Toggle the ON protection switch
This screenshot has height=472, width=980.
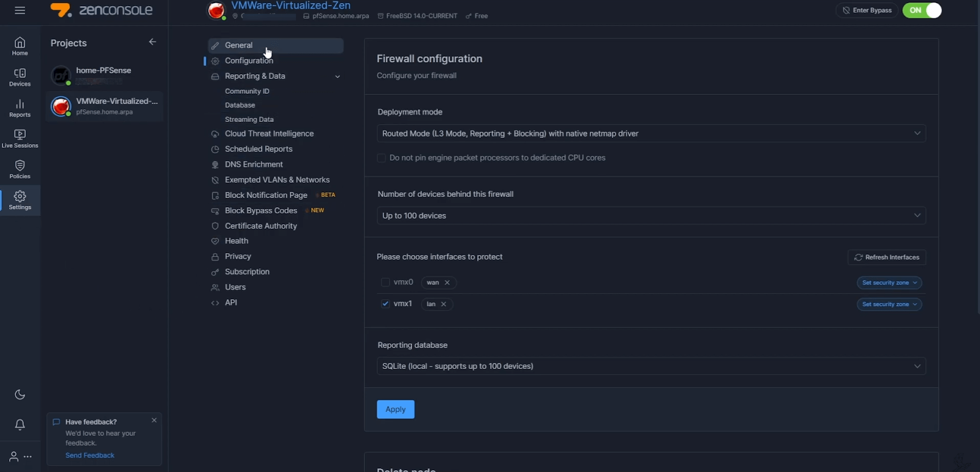pyautogui.click(x=922, y=10)
